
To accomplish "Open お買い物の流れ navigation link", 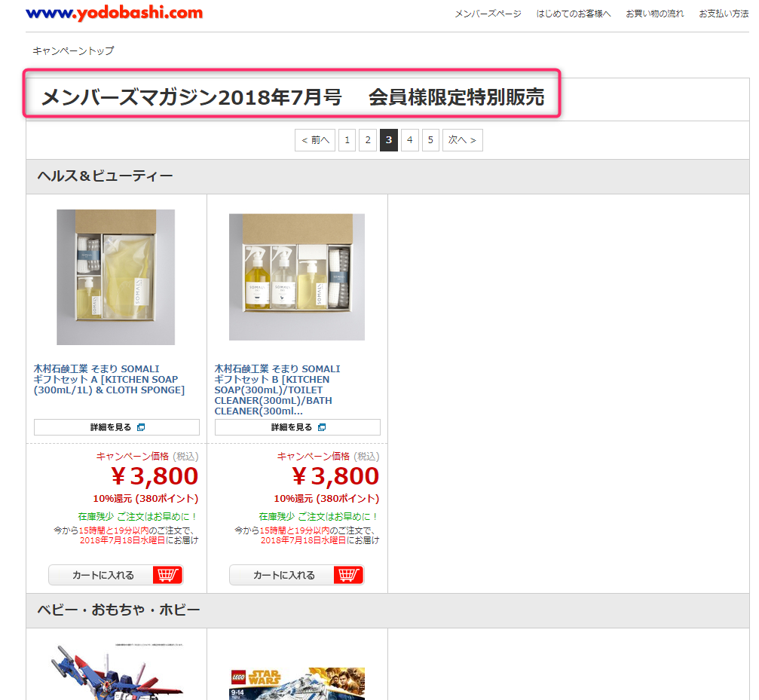I will 655,14.
